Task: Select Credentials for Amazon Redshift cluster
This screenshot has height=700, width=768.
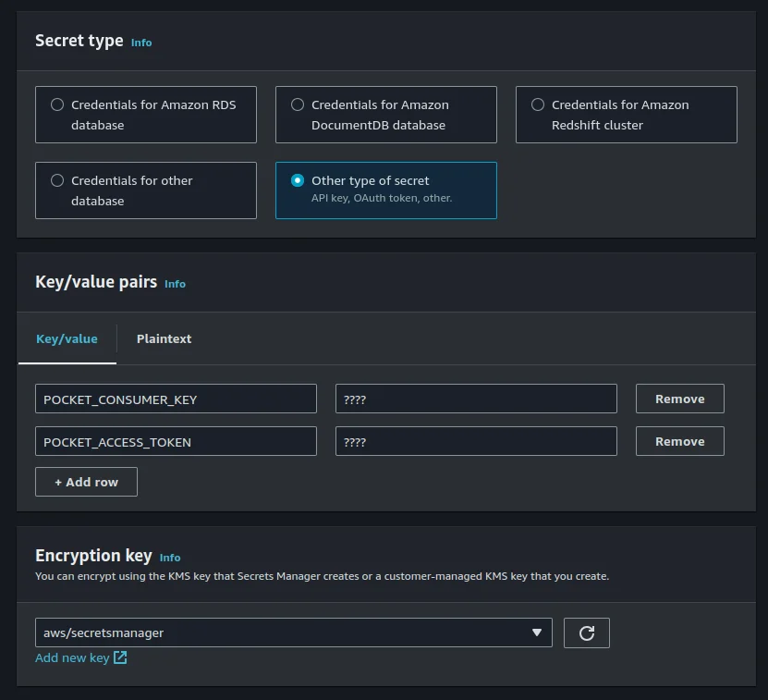Action: [538, 105]
